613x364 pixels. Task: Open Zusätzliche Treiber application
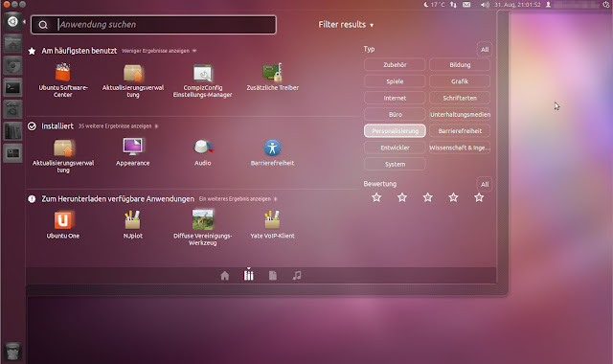pyautogui.click(x=272, y=77)
